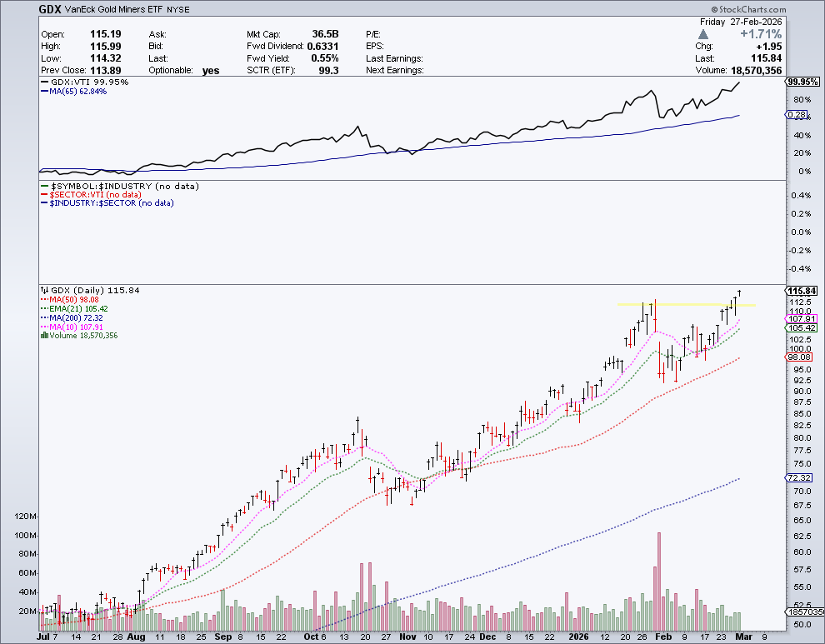
Task: Click the 0.28 MA(65) axis tag
Action: 797,115
